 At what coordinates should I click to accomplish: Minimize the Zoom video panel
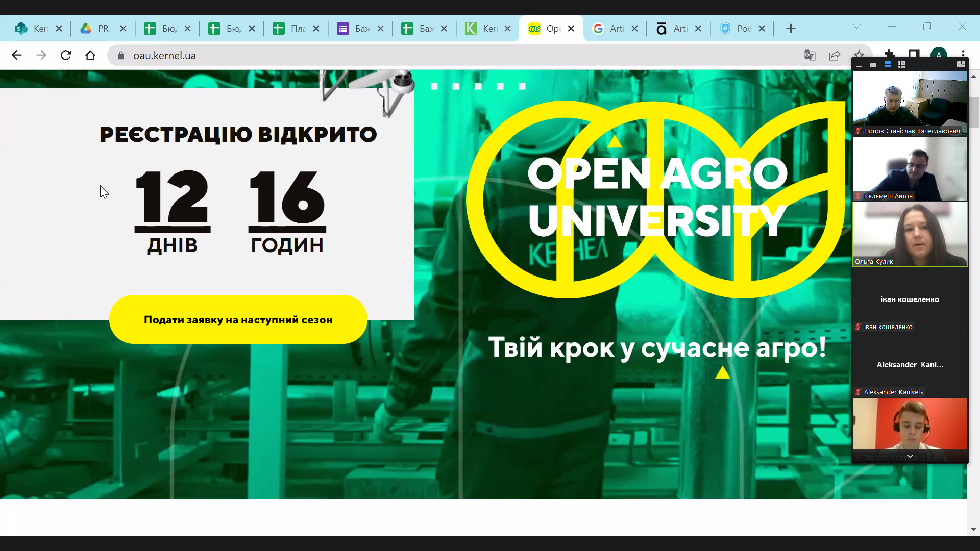pyautogui.click(x=859, y=65)
